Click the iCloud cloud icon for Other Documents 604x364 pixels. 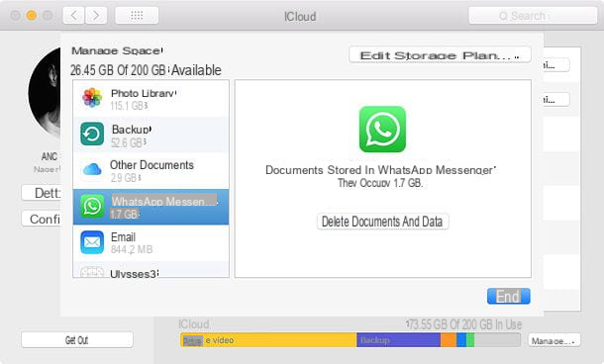92,169
